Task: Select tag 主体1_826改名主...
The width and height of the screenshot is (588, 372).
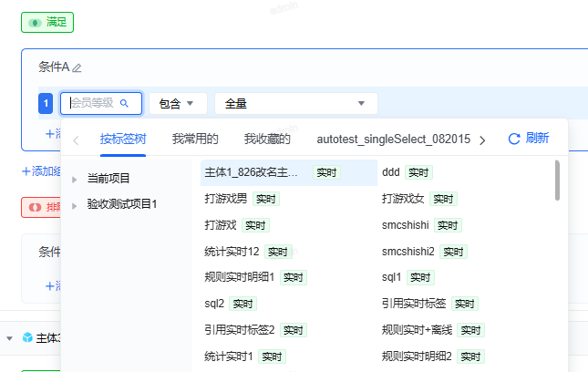Action: pos(289,172)
